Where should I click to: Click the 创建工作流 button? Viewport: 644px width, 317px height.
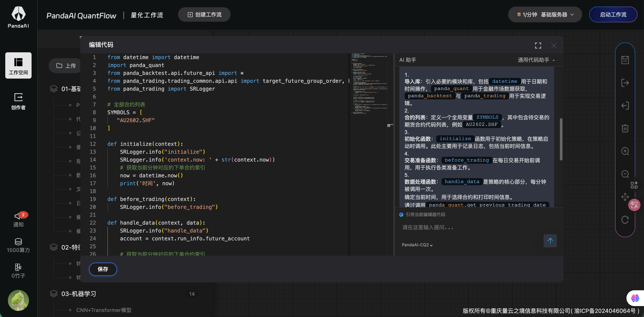204,14
